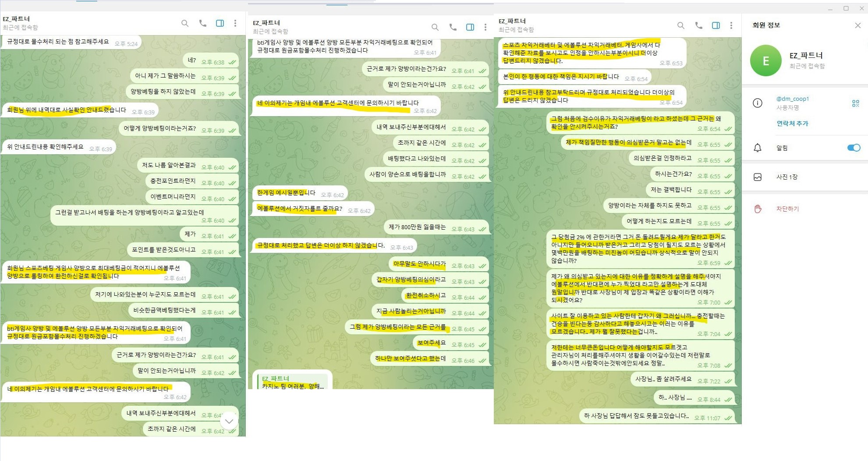Open more options menu in middle chat
The width and height of the screenshot is (868, 461).
click(485, 27)
